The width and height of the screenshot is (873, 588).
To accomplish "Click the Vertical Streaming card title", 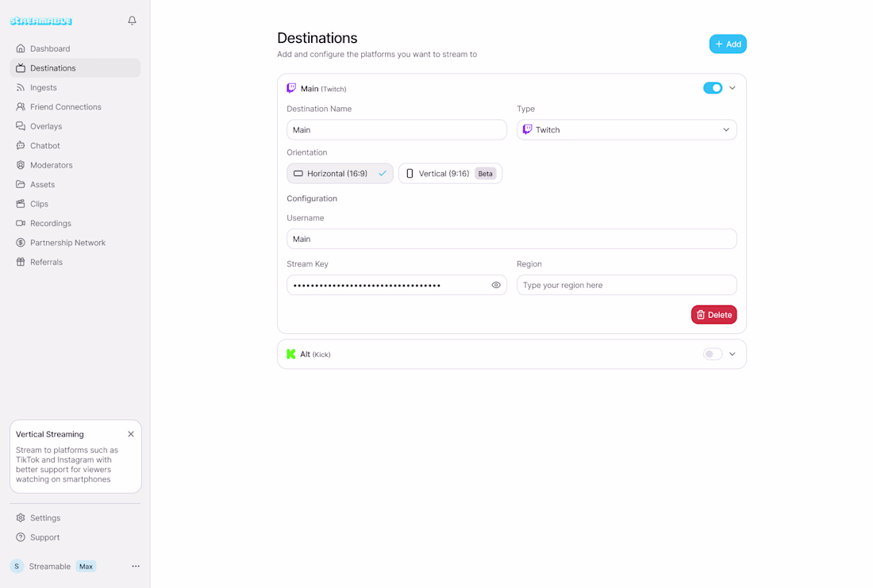I will [49, 434].
